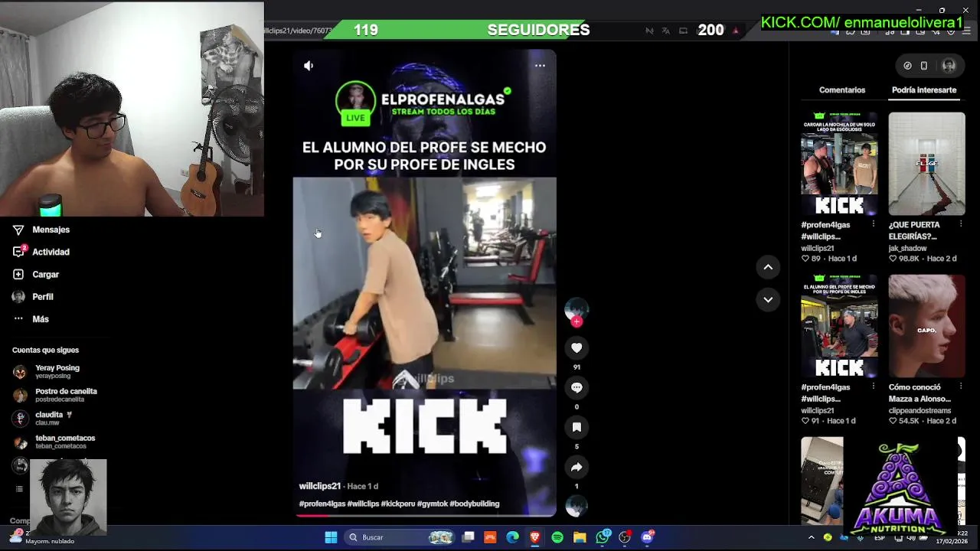Like the video with the heart icon

[577, 348]
